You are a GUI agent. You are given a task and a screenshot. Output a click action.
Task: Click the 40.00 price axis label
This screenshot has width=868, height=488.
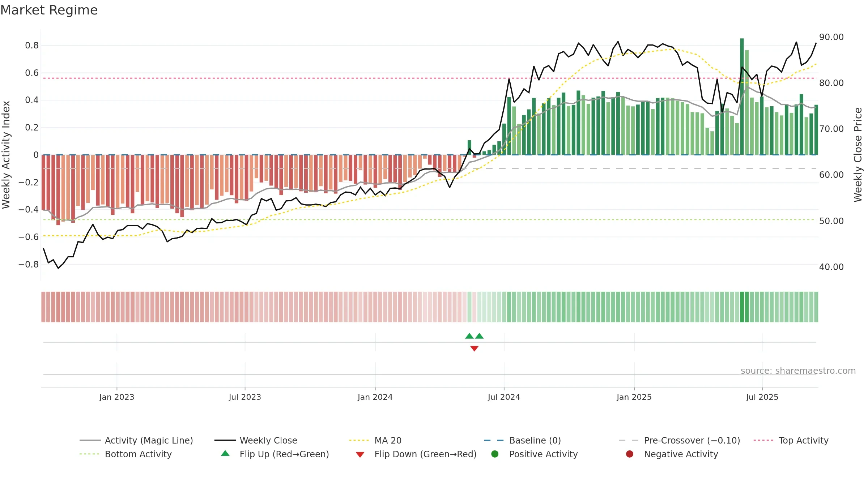click(831, 267)
